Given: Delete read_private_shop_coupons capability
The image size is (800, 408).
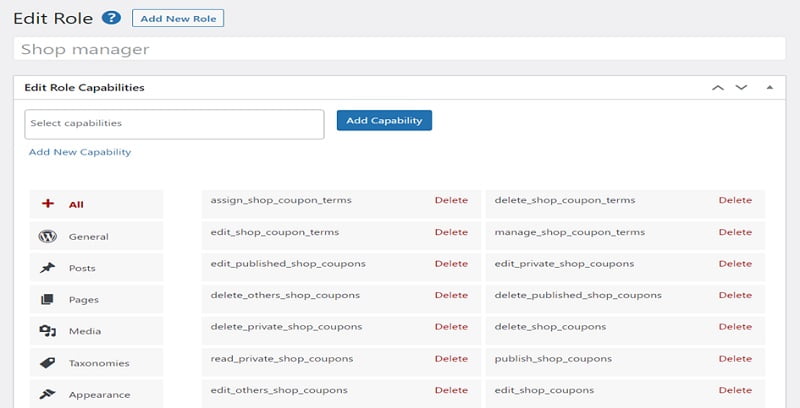Looking at the screenshot, I should pyautogui.click(x=451, y=359).
